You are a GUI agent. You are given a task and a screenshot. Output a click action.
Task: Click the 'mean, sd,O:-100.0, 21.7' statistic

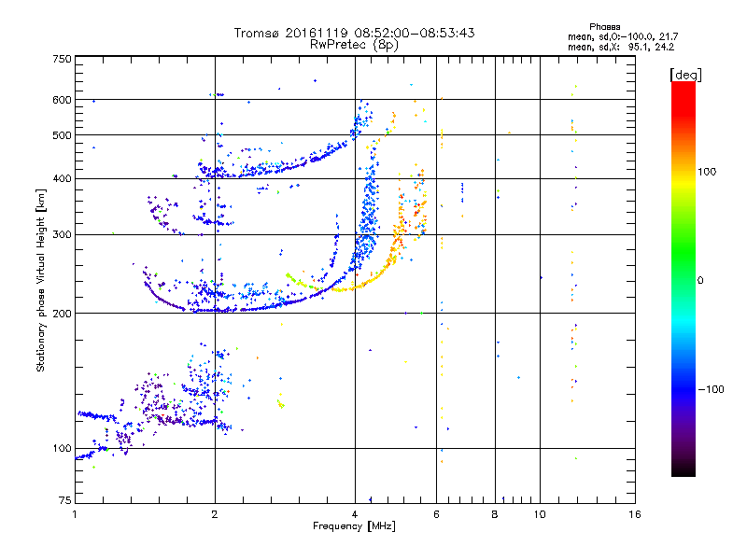pyautogui.click(x=623, y=36)
